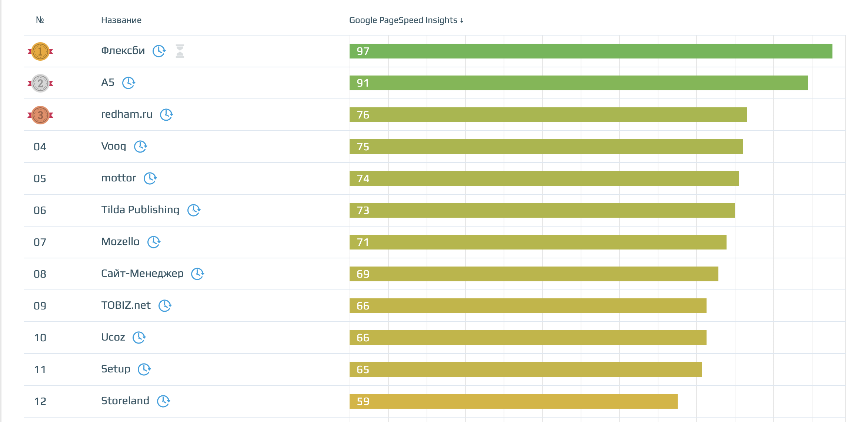The height and width of the screenshot is (422, 868).
Task: Click the green 97 score bar
Action: coord(591,51)
